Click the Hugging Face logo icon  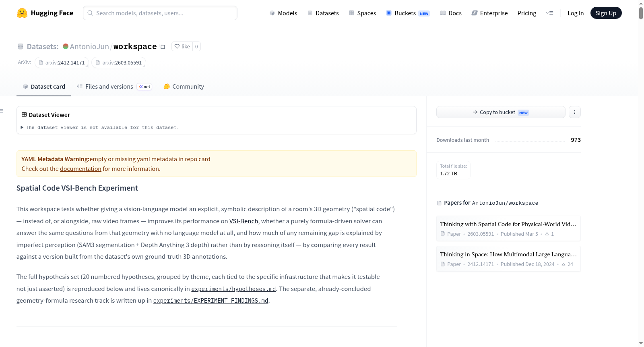coord(22,13)
